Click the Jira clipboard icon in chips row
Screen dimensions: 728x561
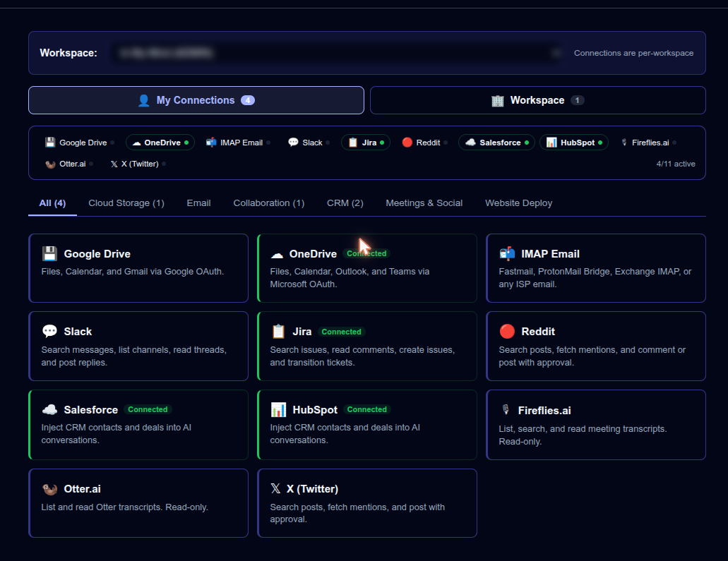(353, 142)
